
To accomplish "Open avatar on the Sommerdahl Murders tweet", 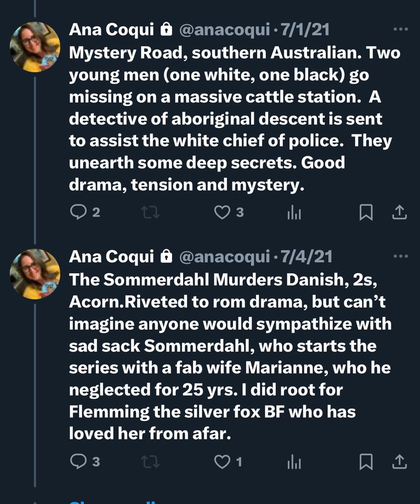I will pos(35,274).
